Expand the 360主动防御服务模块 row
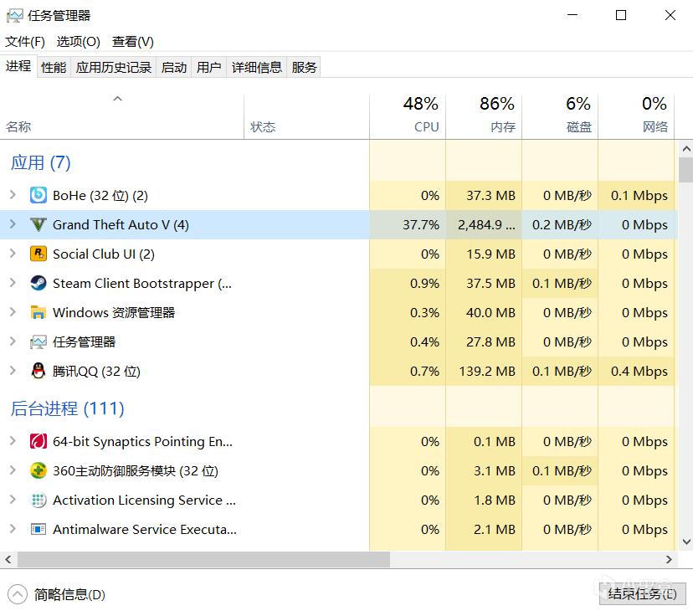This screenshot has height=616, width=693. [13, 470]
